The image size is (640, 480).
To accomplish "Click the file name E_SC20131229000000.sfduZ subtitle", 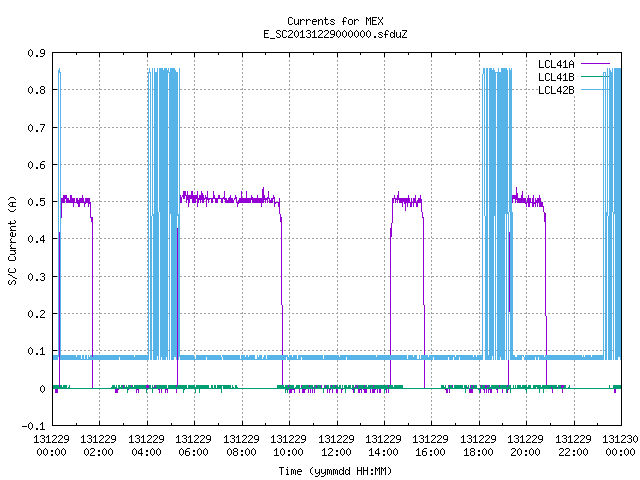I will [335, 34].
